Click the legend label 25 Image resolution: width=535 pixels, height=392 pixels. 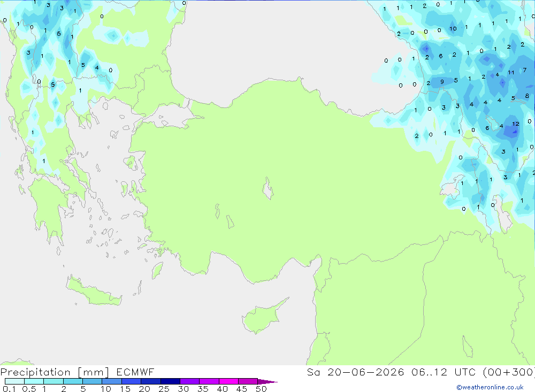pyautogui.click(x=164, y=389)
